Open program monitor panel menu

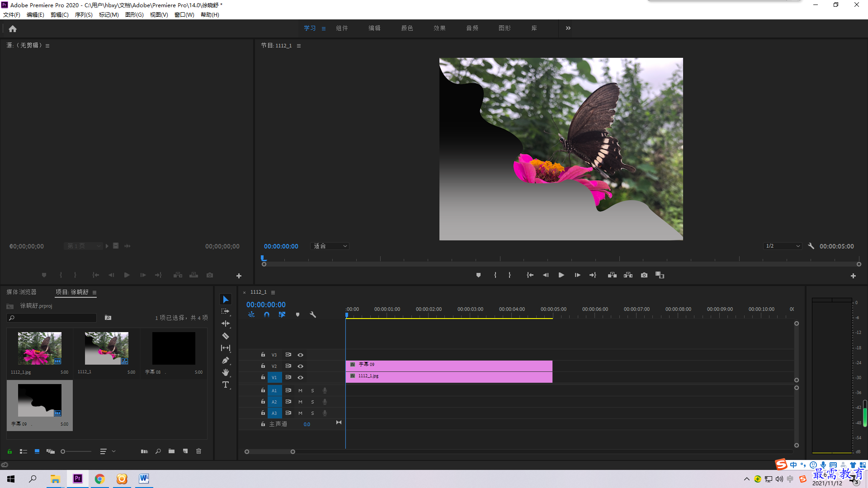pyautogui.click(x=299, y=46)
